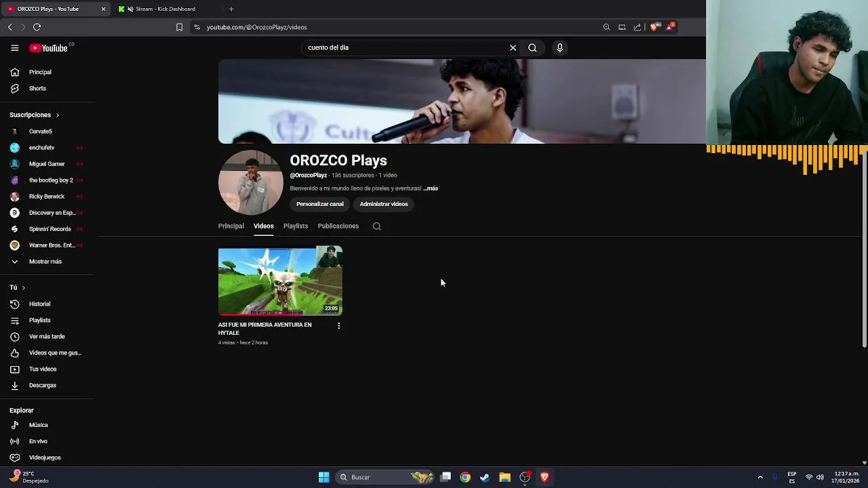This screenshot has height=488, width=868.
Task: Show hidden system tray icons
Action: pyautogui.click(x=760, y=477)
